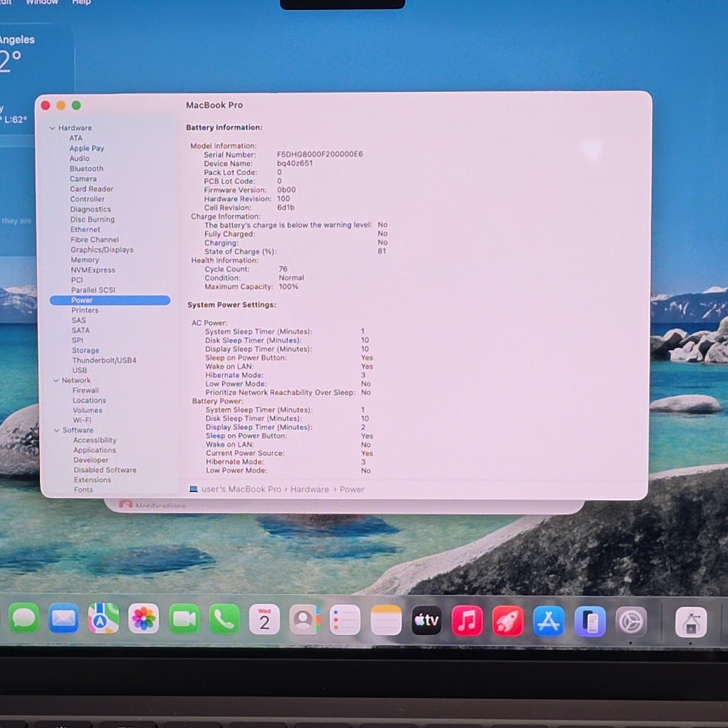Open the Help menu in the menu bar
This screenshot has height=728, width=728.
coord(81,2)
